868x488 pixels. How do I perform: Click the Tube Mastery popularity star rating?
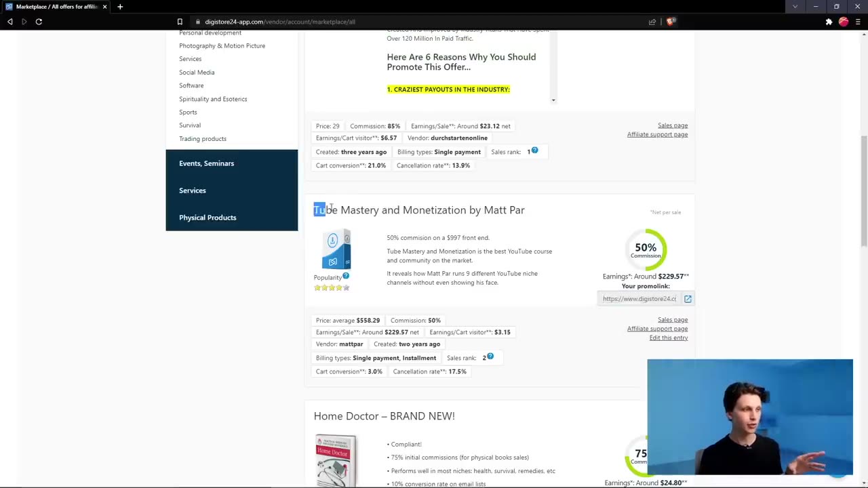click(x=332, y=287)
